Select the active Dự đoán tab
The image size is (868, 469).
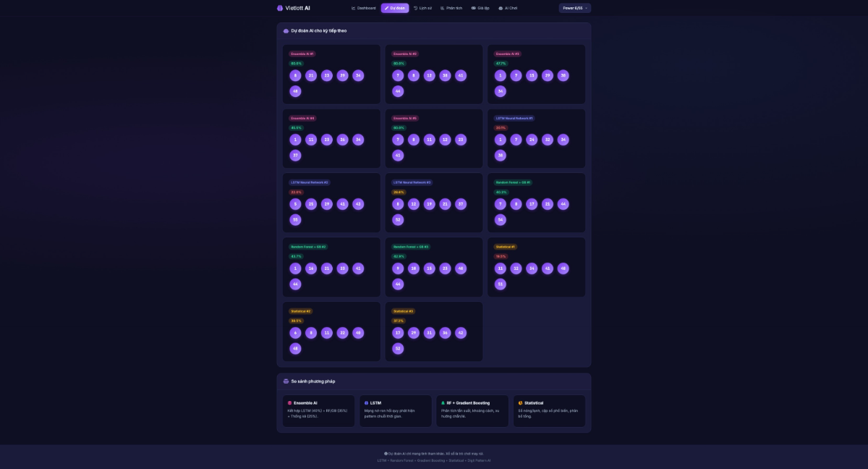click(395, 8)
